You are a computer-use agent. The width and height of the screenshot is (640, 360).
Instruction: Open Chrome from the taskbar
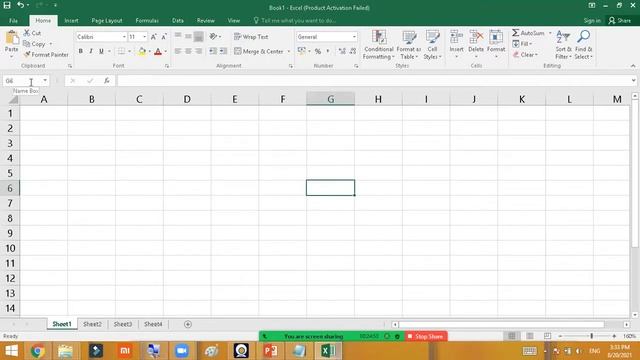[x=38, y=351]
